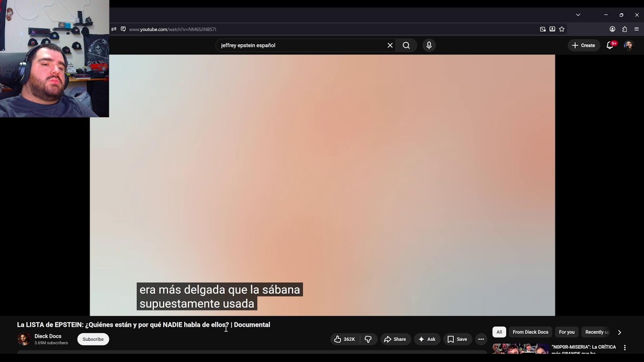Image resolution: width=644 pixels, height=362 pixels.
Task: Like the video with thumbs up 362K
Action: coord(345,339)
